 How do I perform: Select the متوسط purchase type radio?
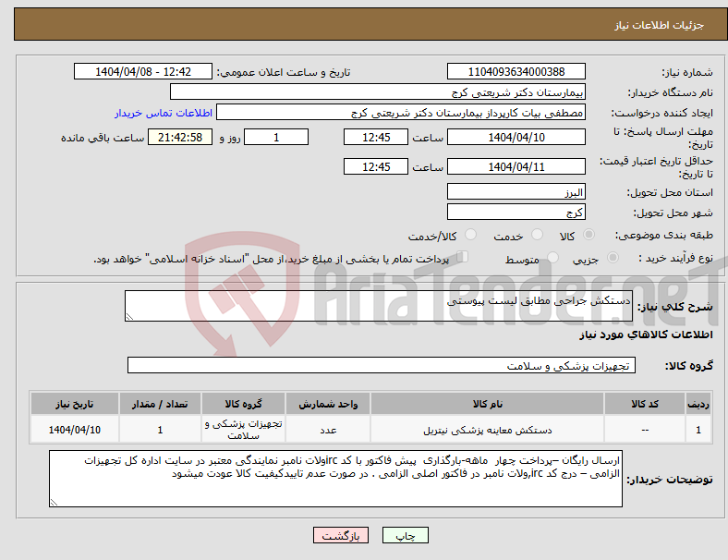[x=552, y=257]
